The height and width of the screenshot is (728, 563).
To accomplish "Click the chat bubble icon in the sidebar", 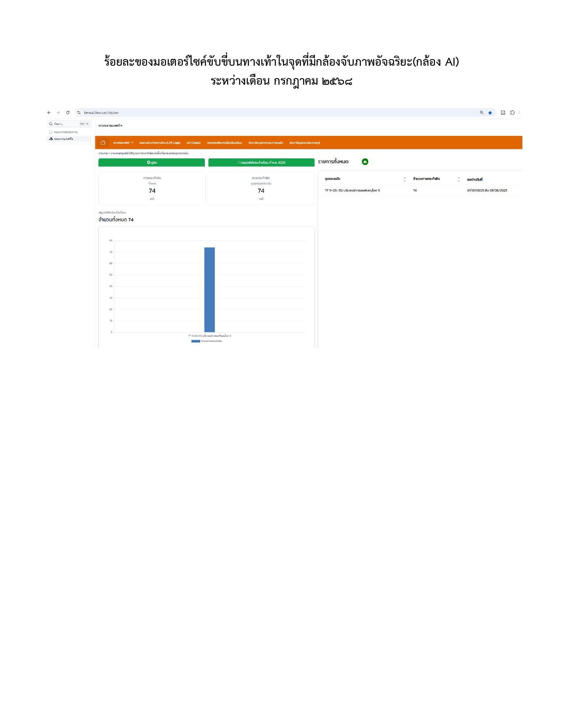I will (51, 132).
